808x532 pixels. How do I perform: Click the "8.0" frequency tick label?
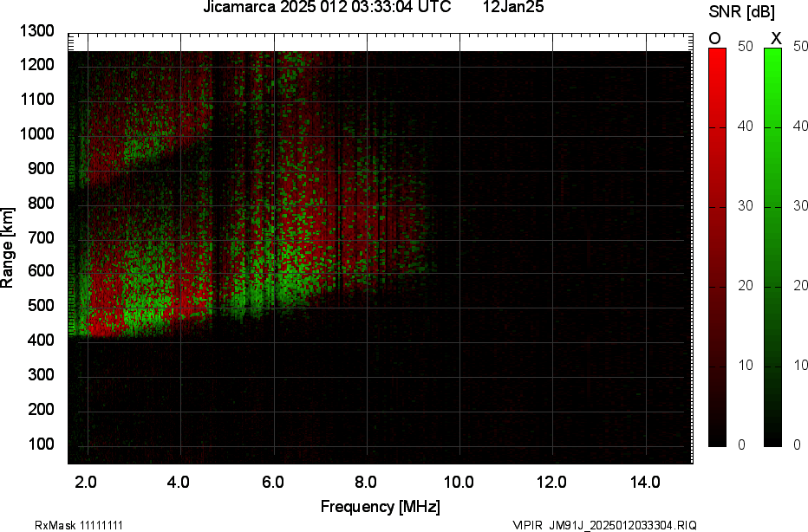(365, 482)
